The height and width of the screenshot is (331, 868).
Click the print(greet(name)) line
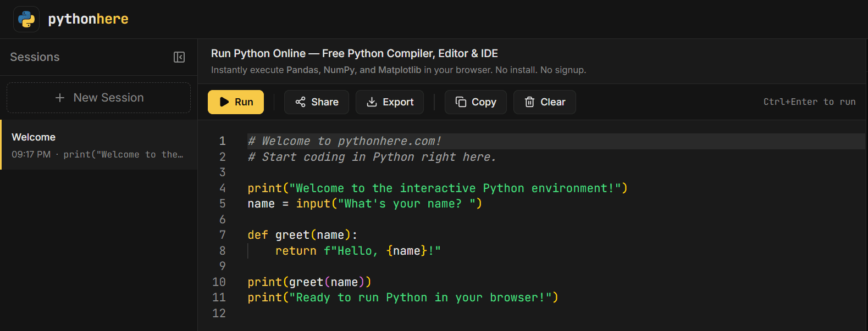point(309,282)
